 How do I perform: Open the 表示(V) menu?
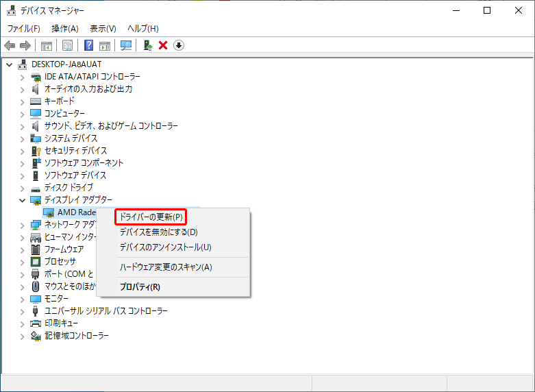pos(103,29)
